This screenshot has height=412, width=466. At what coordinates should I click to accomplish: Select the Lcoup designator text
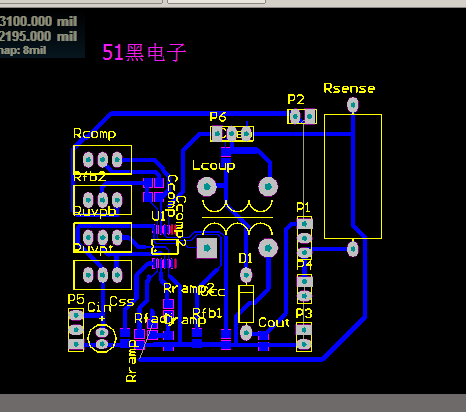214,166
